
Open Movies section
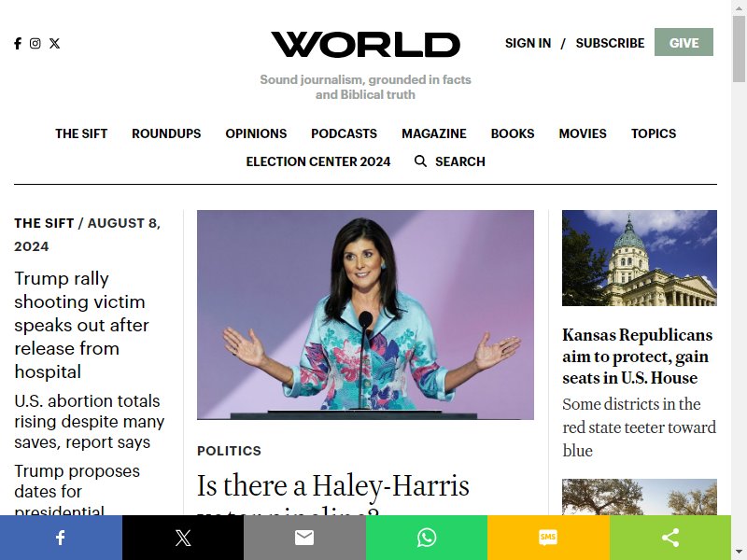[583, 133]
